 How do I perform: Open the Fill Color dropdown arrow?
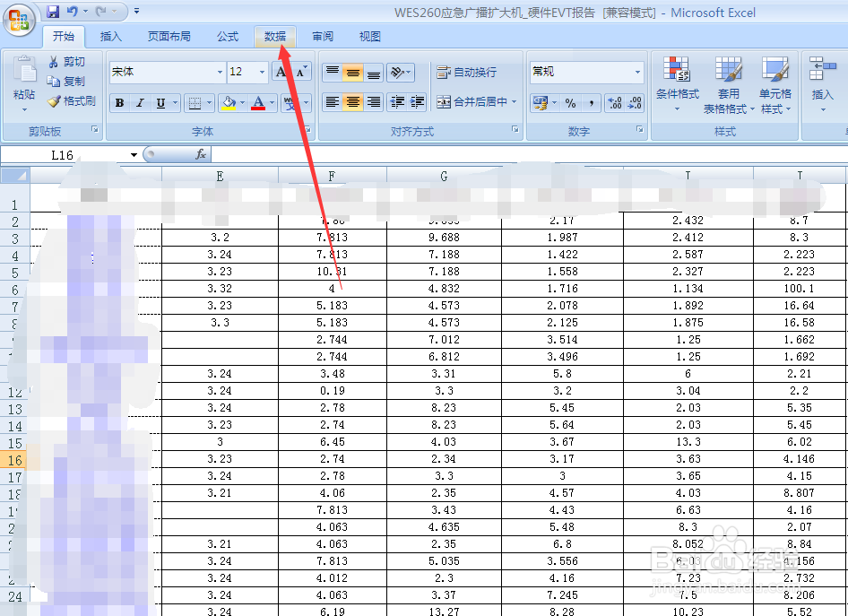tap(242, 103)
